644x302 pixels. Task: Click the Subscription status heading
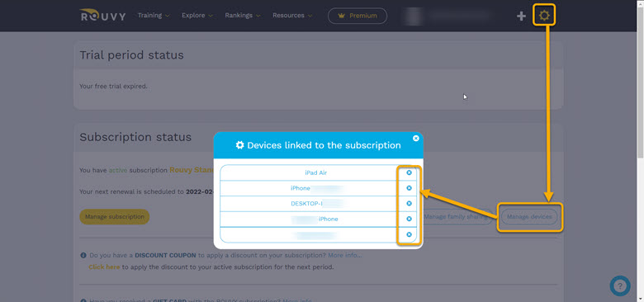(x=135, y=137)
